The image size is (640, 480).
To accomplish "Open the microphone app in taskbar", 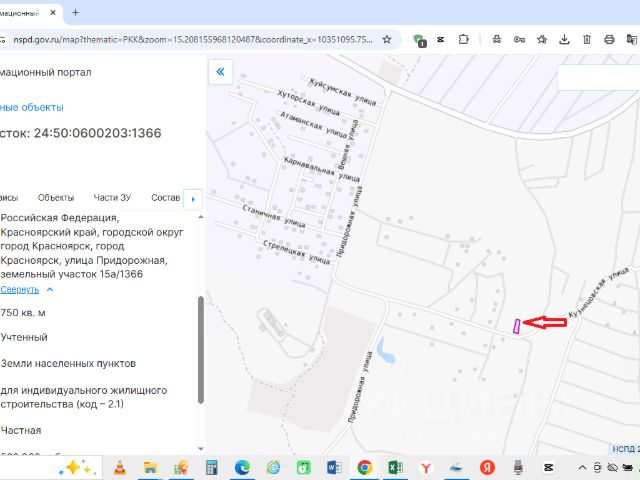I will click(518, 467).
